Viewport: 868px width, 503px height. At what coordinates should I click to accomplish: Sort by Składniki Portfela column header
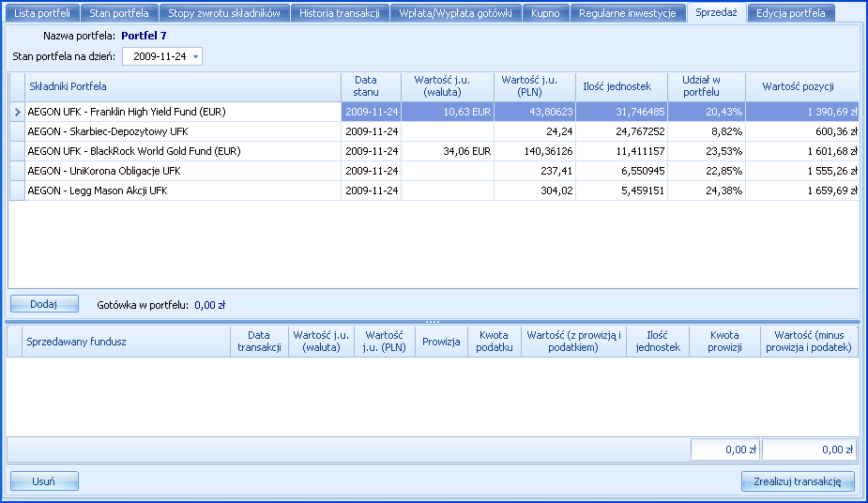183,86
